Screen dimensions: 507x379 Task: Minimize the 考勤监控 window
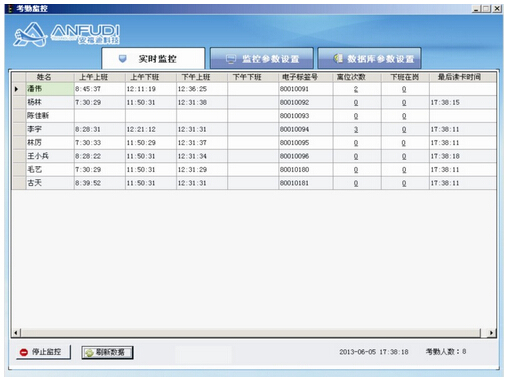click(476, 9)
